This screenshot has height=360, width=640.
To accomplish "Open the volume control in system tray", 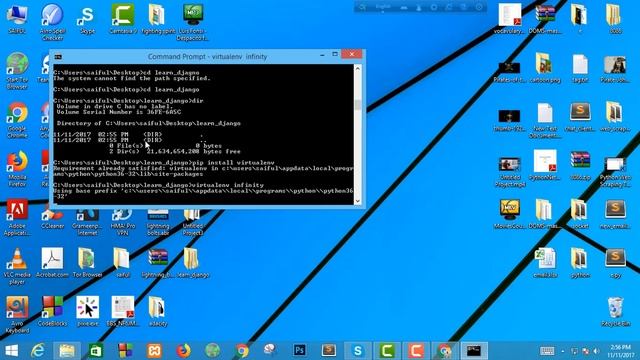I will pos(596,351).
